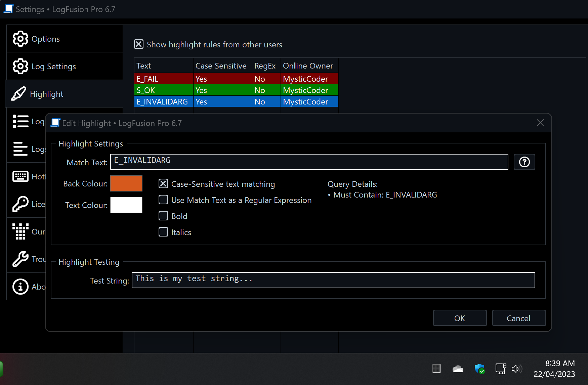Open the License key icon

(x=20, y=204)
